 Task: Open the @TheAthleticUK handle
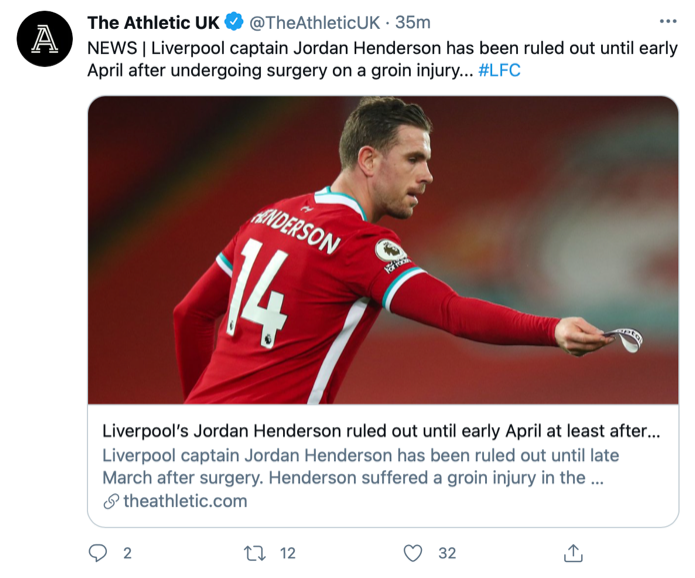coord(315,22)
